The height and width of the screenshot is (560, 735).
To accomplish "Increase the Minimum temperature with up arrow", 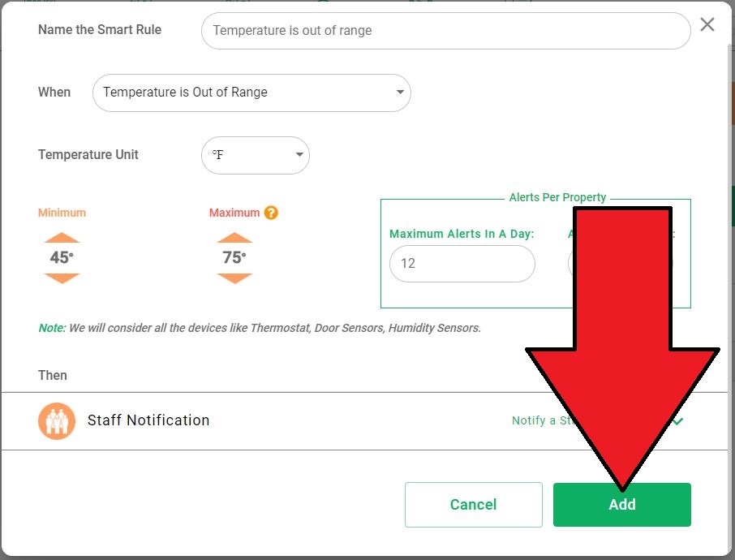I will [62, 237].
